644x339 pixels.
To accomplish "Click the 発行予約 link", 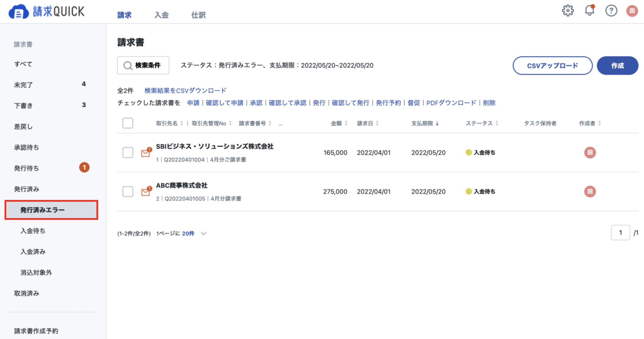I will click(x=388, y=103).
